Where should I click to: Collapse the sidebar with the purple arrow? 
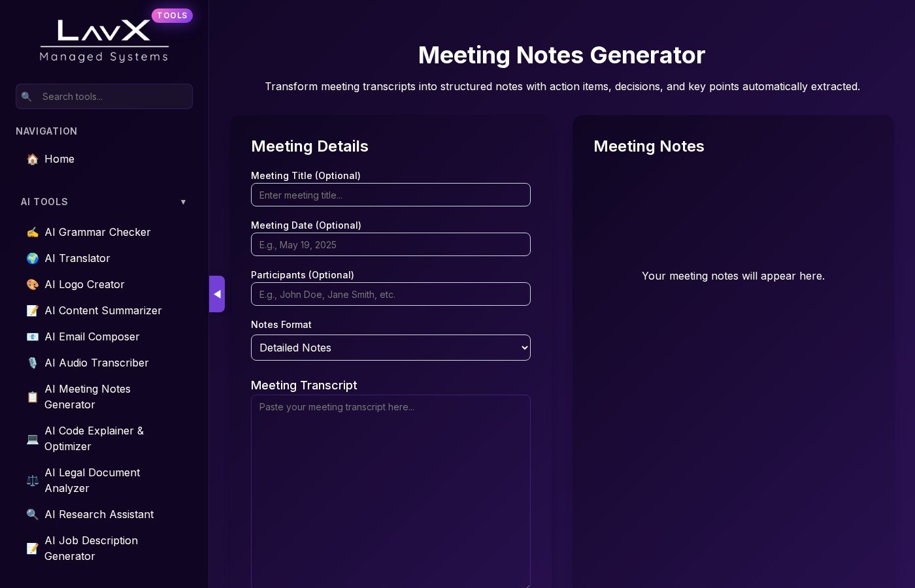tap(217, 294)
